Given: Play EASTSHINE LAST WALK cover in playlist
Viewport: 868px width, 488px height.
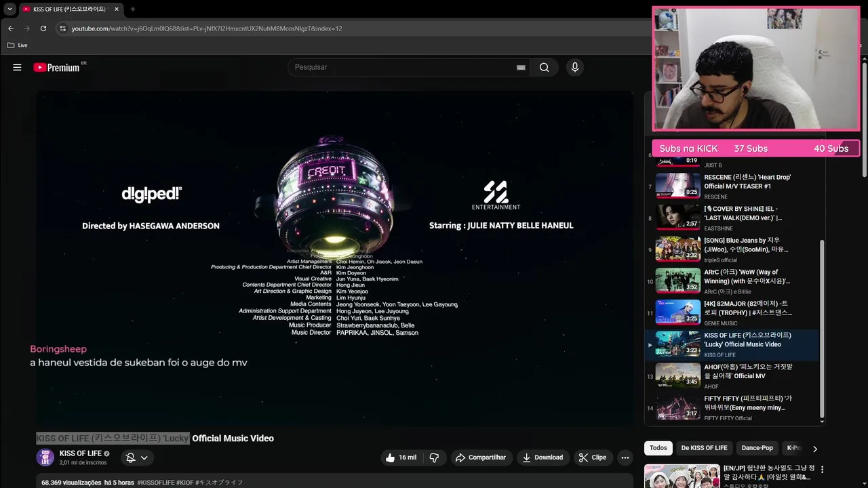Looking at the screenshot, I should pyautogui.click(x=732, y=218).
